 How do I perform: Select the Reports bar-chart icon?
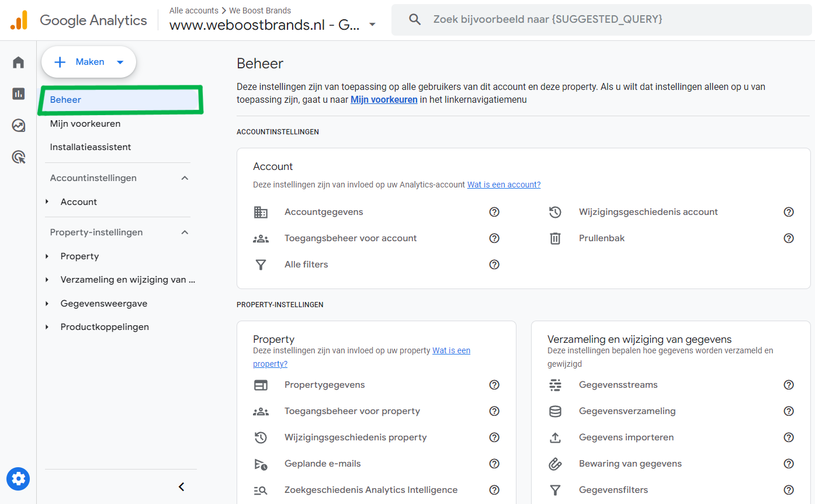(x=18, y=93)
